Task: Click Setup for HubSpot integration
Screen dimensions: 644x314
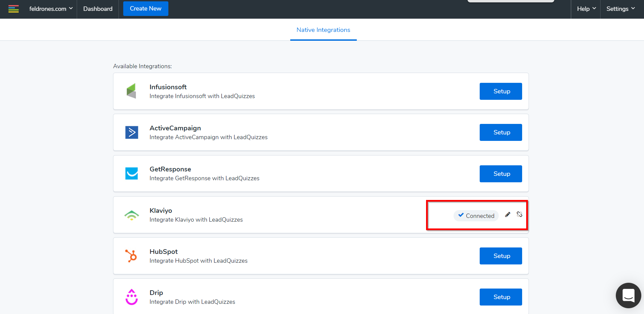Action: click(501, 256)
